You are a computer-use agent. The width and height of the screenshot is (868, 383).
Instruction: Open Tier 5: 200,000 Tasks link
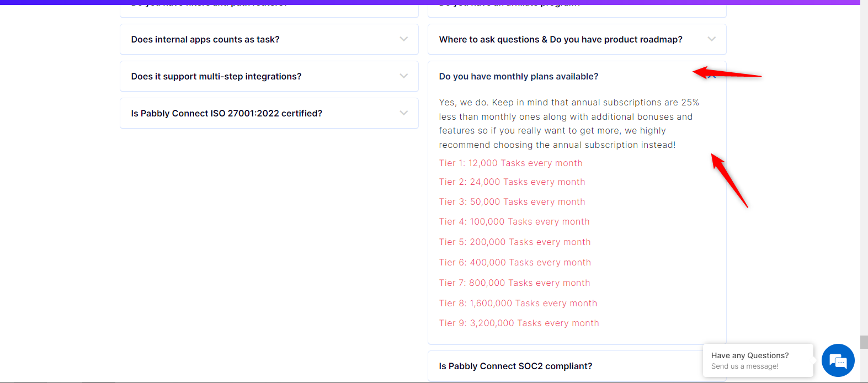515,242
